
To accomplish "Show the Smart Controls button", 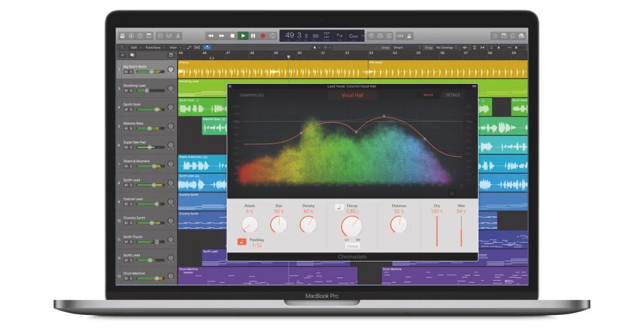I will pos(160,35).
